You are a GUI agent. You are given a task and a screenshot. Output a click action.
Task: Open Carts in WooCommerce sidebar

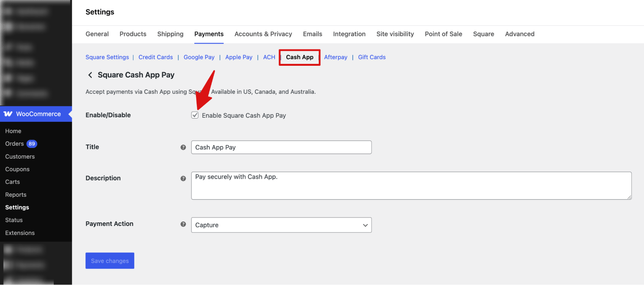point(13,182)
